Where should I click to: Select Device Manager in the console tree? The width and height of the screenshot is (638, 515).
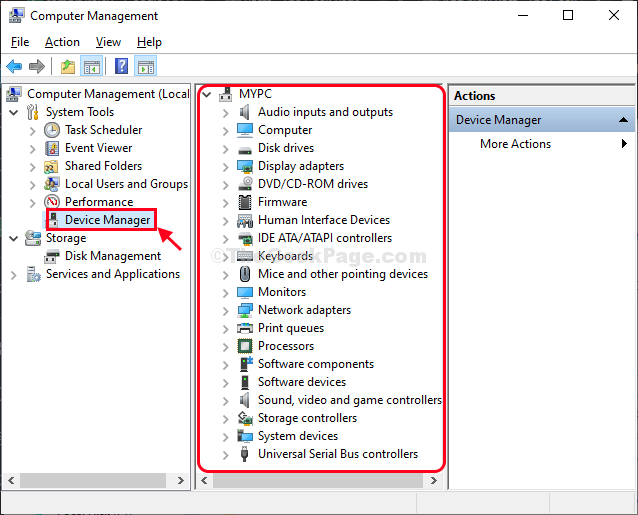(107, 220)
